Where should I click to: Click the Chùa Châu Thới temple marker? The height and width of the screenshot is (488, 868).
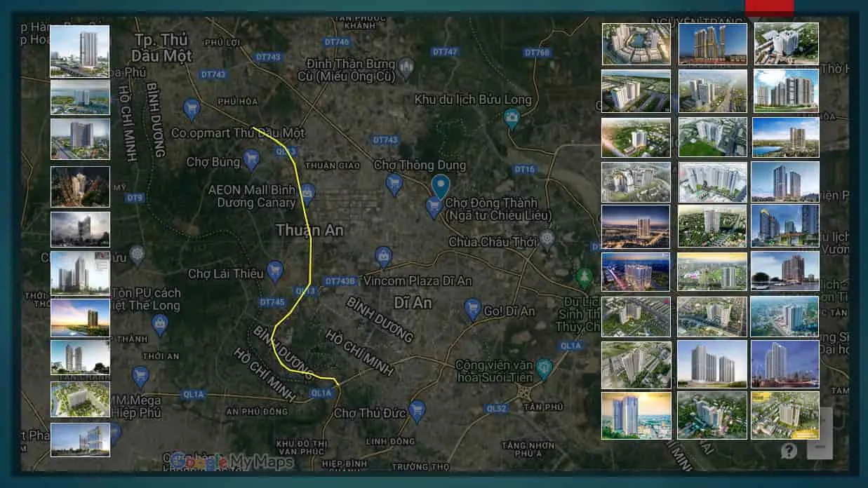pyautogui.click(x=547, y=240)
